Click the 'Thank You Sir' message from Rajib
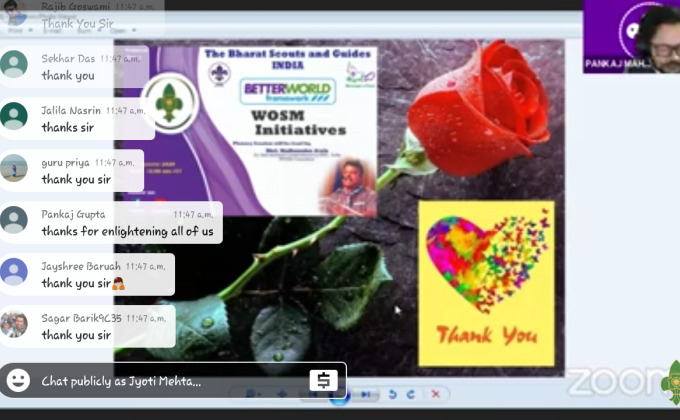The image size is (680, 420). 78,23
